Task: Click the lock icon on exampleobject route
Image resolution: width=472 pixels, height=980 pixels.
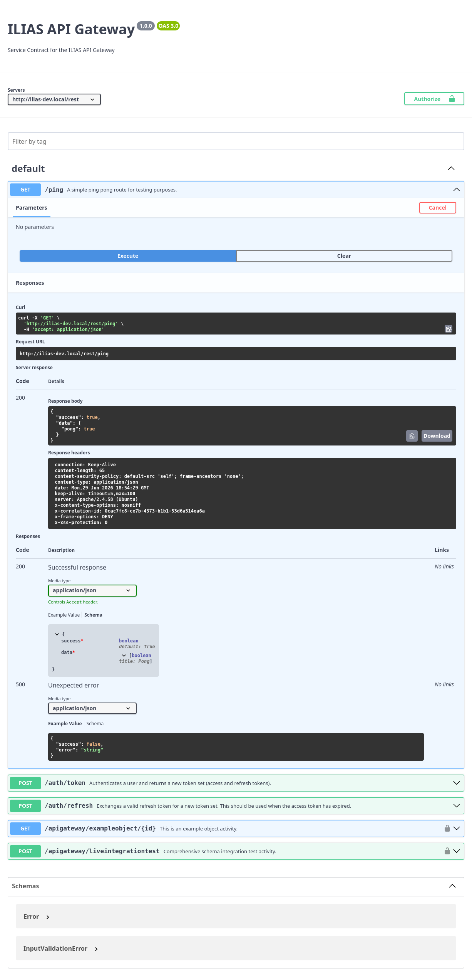Action: pos(447,828)
